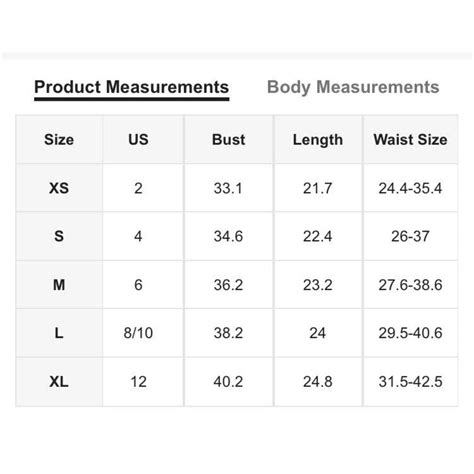Click the 40.2 bust cell for XL
Viewport: 474px width, 474px height.
228,382
